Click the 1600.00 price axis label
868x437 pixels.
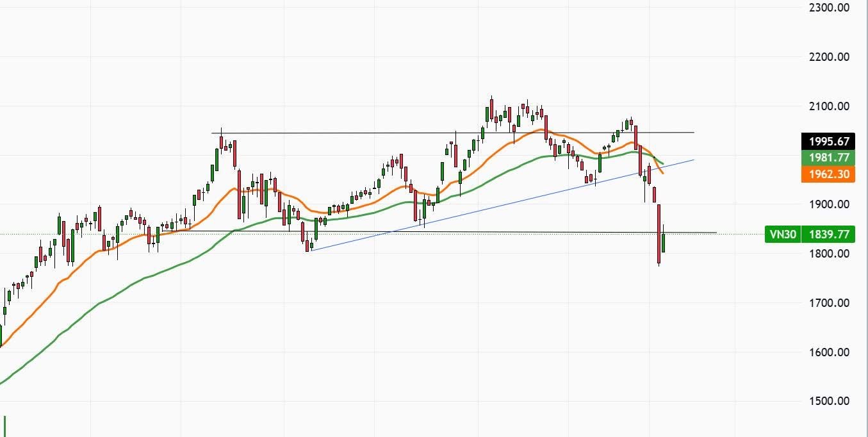tap(829, 352)
